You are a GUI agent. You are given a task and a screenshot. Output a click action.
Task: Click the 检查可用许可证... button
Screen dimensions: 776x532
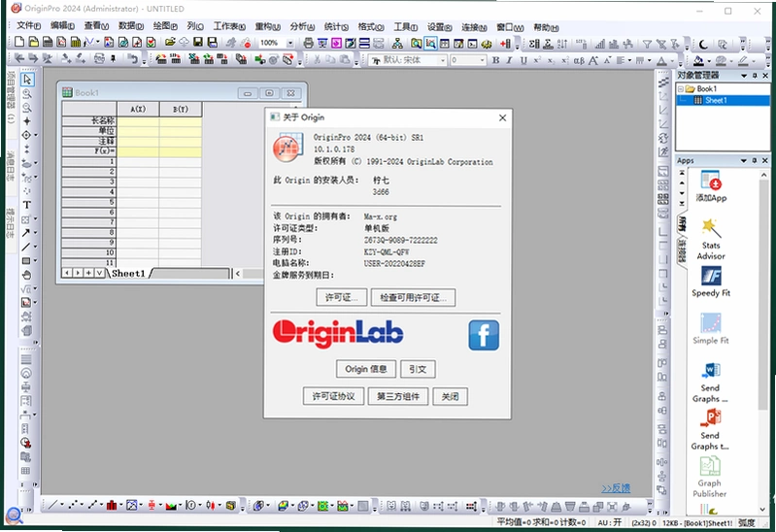coord(413,297)
